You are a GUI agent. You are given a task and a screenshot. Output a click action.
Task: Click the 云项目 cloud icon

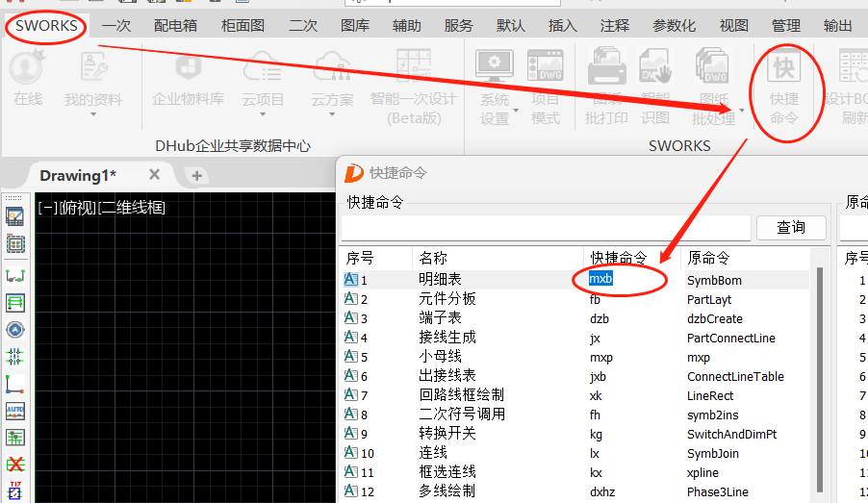pos(263,66)
